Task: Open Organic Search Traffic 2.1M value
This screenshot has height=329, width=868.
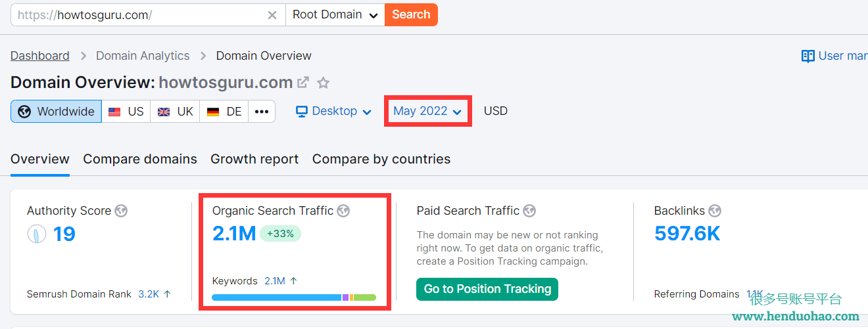Action: click(x=234, y=233)
